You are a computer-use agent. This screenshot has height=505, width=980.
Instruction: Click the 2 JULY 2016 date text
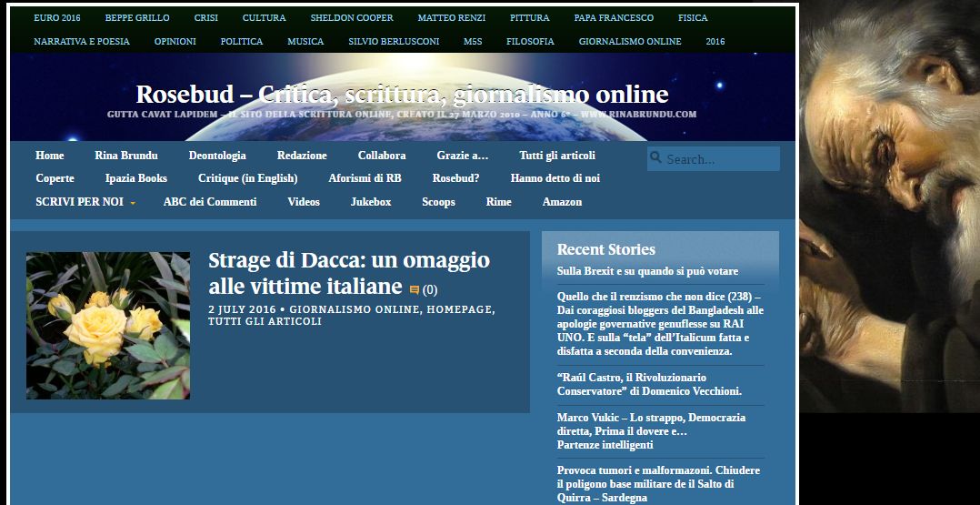pyautogui.click(x=242, y=309)
